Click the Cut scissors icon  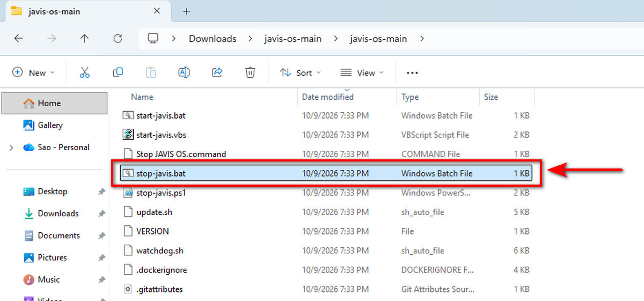click(x=84, y=72)
